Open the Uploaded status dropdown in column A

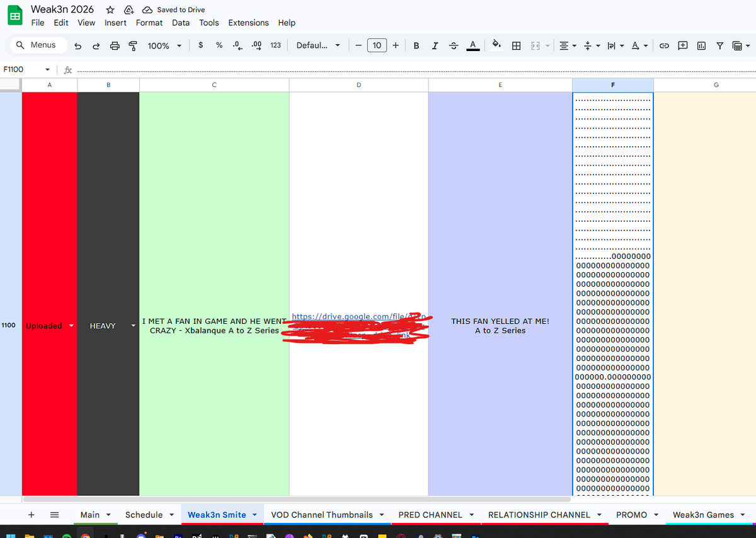[71, 326]
